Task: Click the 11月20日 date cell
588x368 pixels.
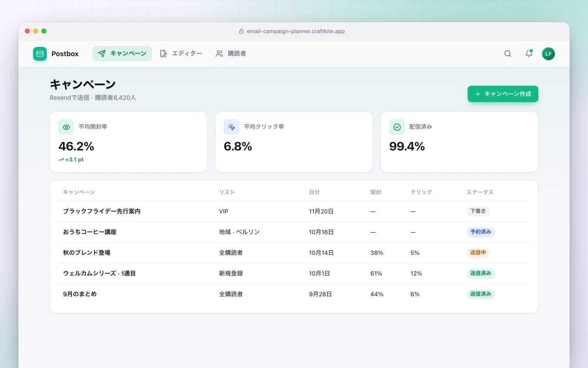Action: [x=322, y=212]
